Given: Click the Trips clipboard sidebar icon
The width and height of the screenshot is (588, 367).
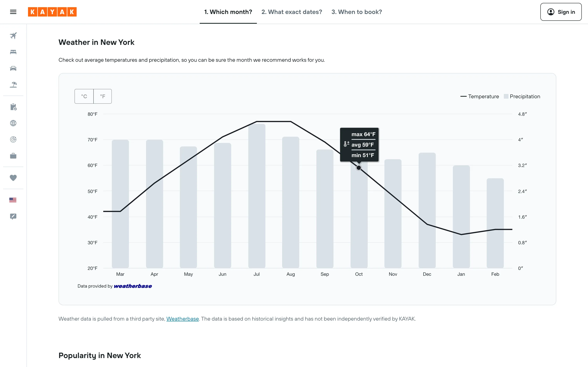Looking at the screenshot, I should pyautogui.click(x=13, y=107).
